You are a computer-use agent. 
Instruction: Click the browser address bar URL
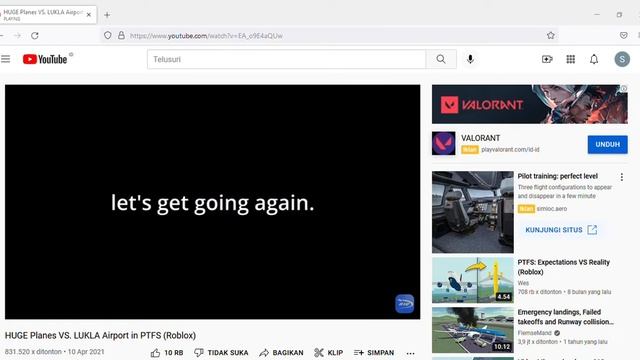206,36
